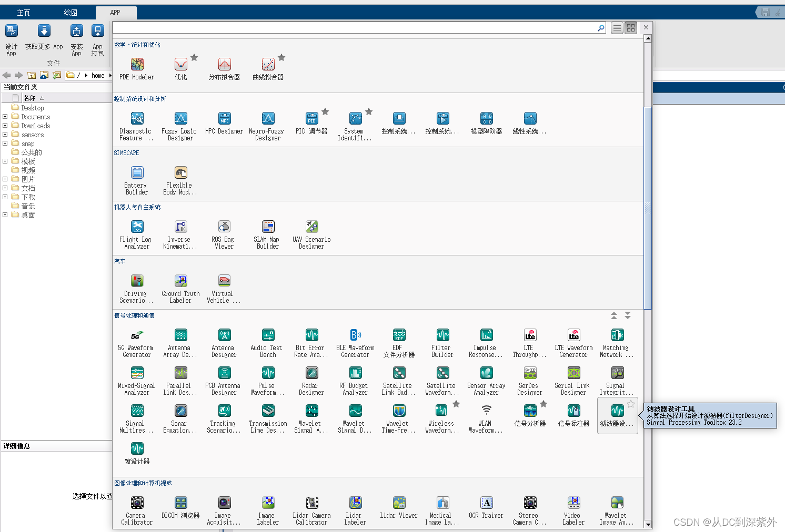Select the APP tab
Screen dimensions: 785x532
pos(115,13)
